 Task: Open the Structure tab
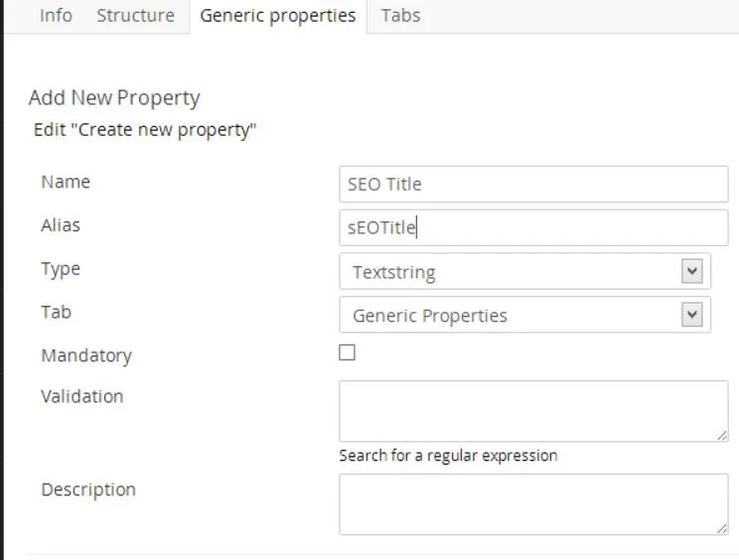[x=135, y=16]
